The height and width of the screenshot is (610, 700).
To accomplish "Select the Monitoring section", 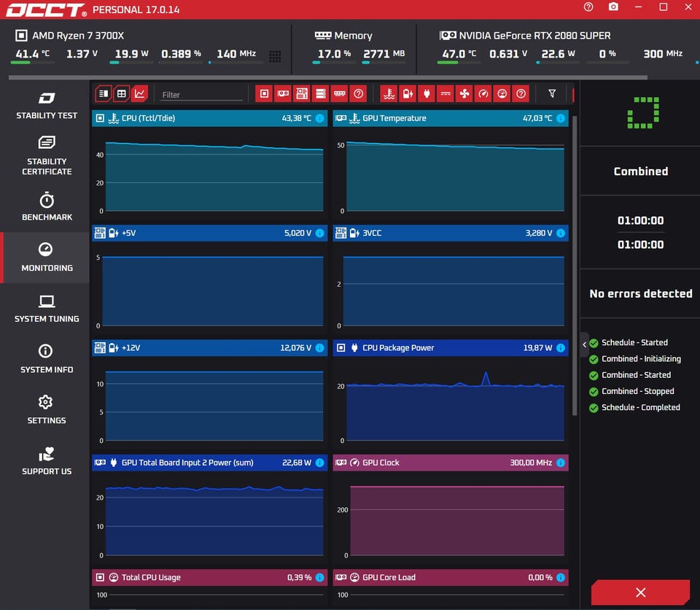I will coord(47,258).
